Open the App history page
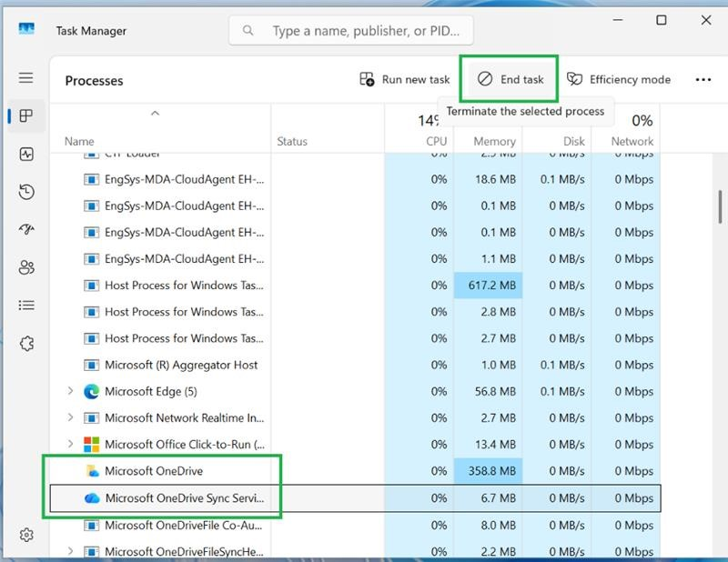 [x=26, y=192]
